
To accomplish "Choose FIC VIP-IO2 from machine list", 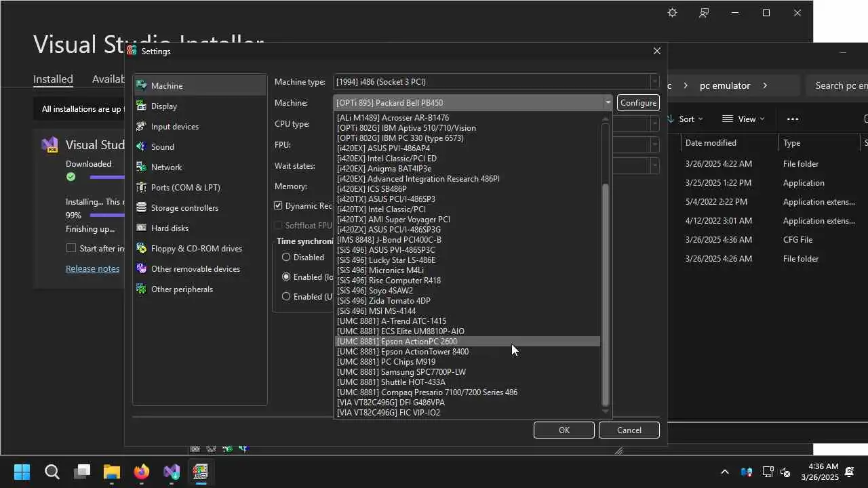I will 468,413.
